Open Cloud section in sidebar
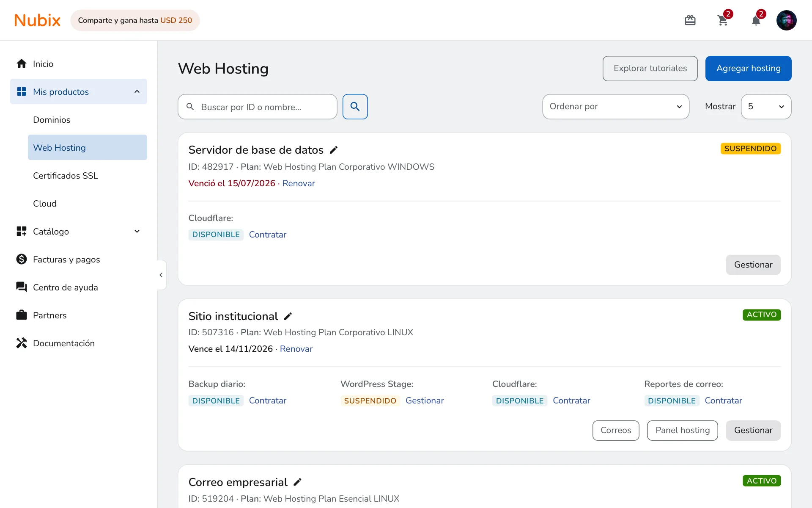The image size is (812, 508). [x=88, y=204]
